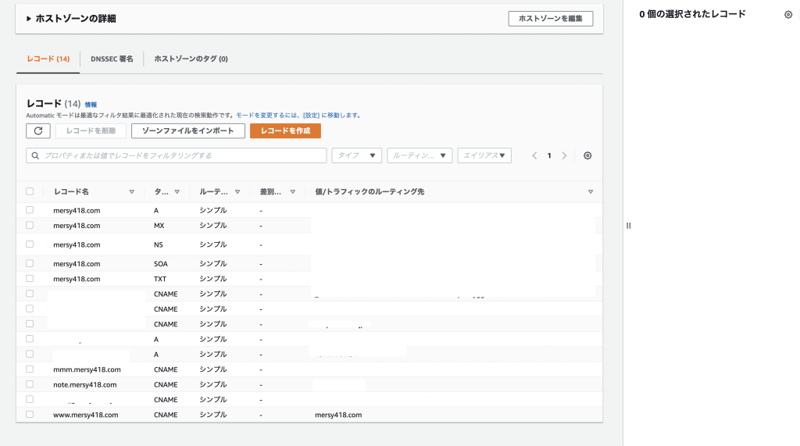The image size is (800, 446).
Task: Check the mersy418.com MX record checkbox
Action: 30,225
